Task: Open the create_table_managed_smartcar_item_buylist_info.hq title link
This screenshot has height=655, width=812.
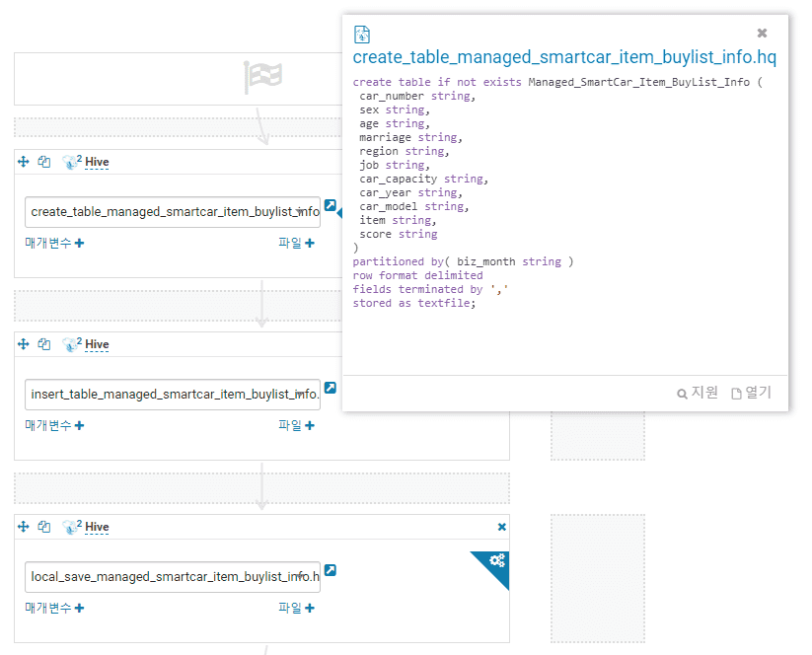Action: pyautogui.click(x=564, y=58)
